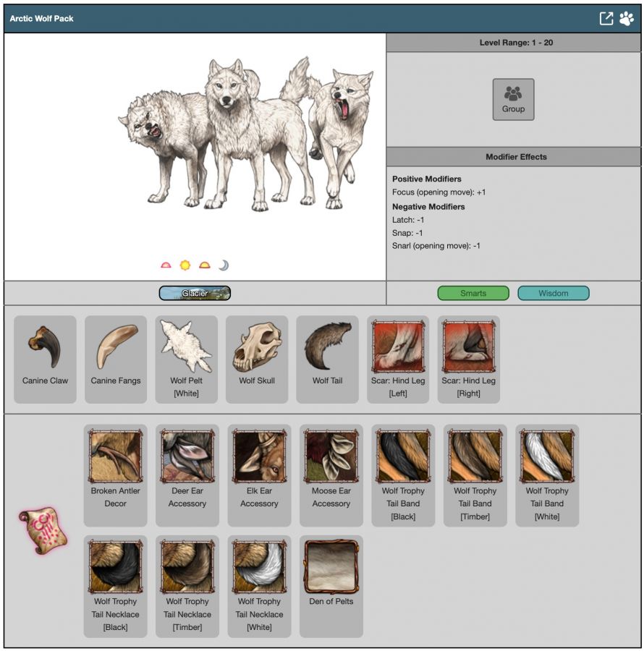Click the Wolf Tail item
The width and height of the screenshot is (644, 651).
click(327, 346)
